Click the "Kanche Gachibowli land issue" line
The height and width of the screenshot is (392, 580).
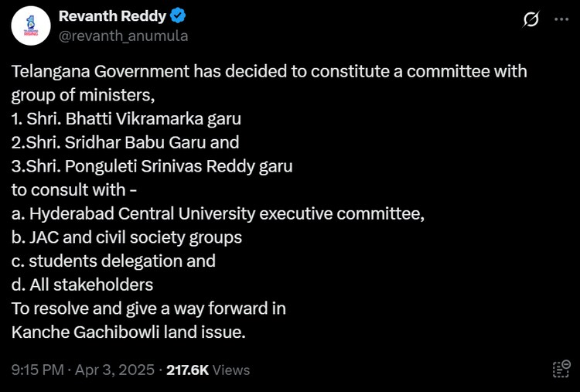coord(128,332)
